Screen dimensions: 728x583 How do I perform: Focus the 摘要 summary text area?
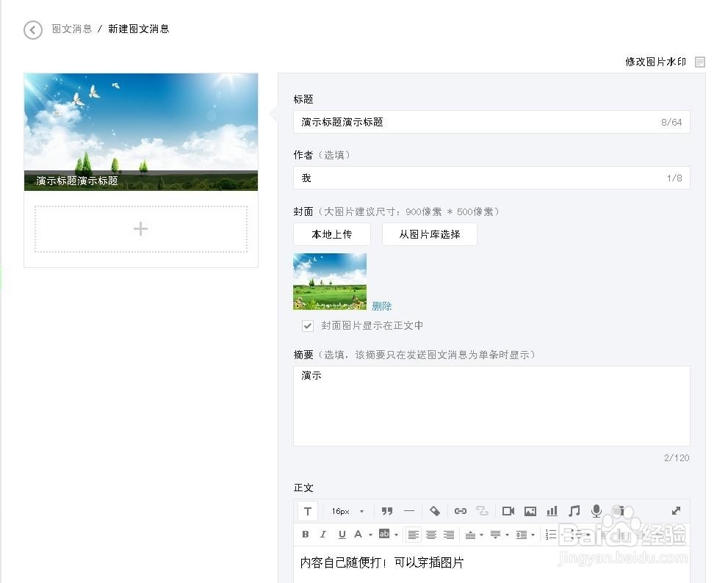491,406
